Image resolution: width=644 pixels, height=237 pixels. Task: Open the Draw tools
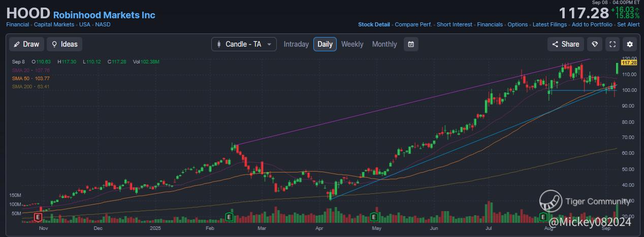[26, 44]
